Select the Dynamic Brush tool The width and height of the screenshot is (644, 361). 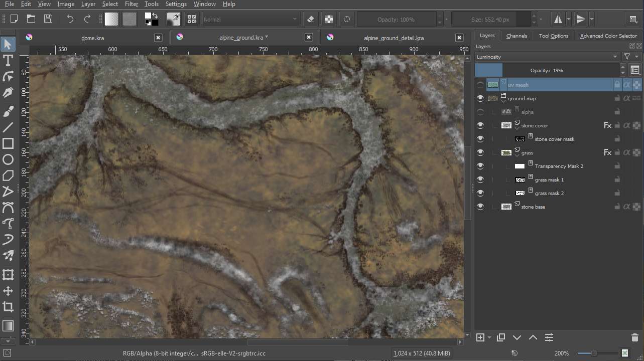click(x=8, y=240)
